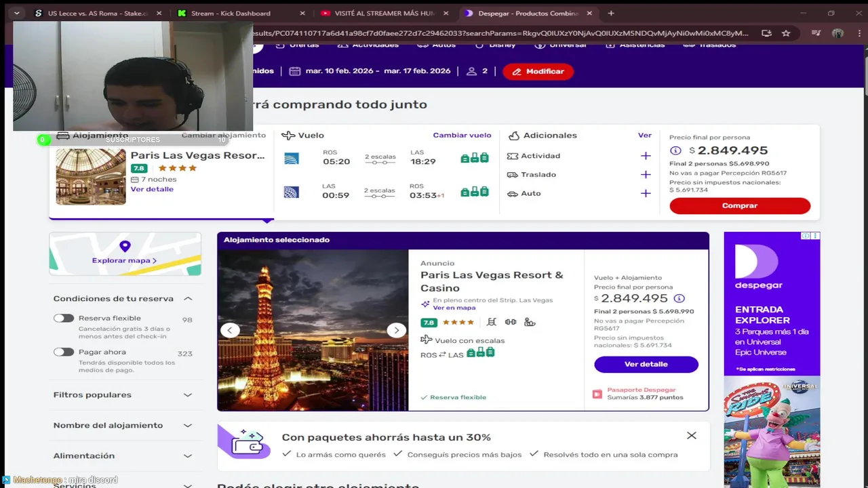This screenshot has width=868, height=488.
Task: Add Auto with its plus icon
Action: tap(646, 194)
